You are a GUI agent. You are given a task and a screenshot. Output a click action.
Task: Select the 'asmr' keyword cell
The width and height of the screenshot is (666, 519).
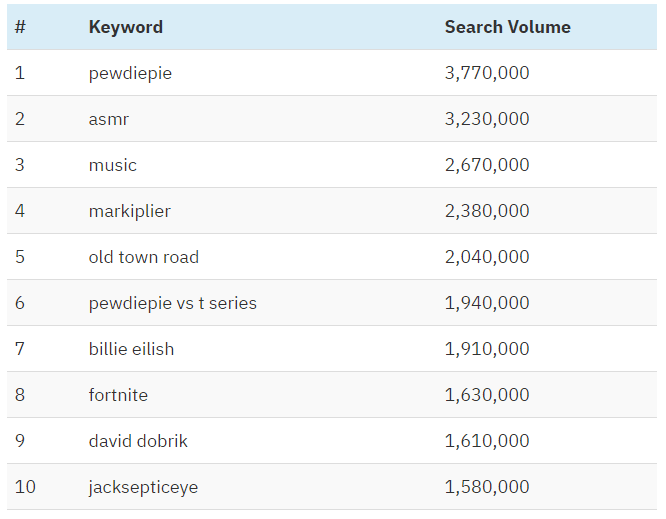tap(109, 119)
